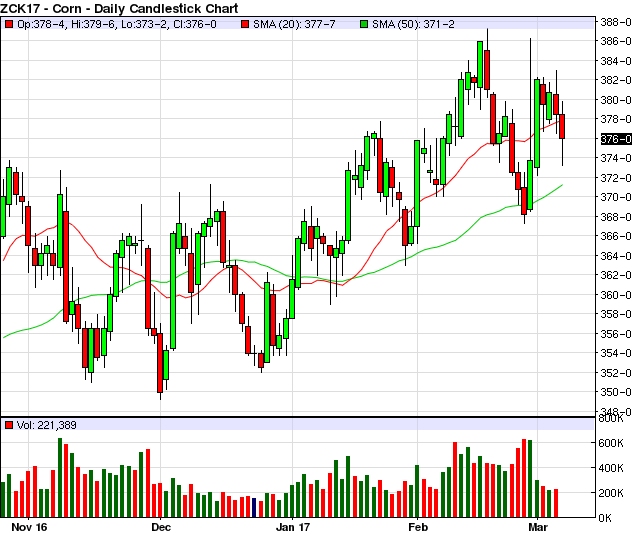640x536 pixels.
Task: Click the 368-0 price axis label
Action: pos(616,217)
